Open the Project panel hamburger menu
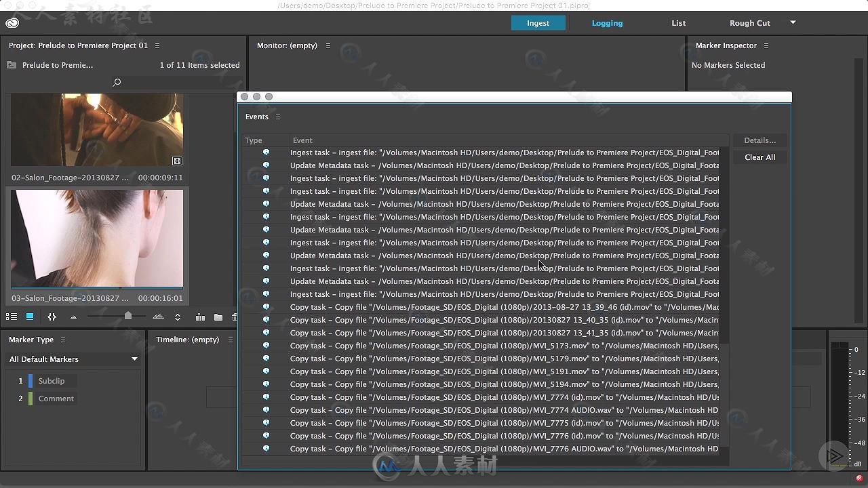Viewport: 868px width, 488px height. coord(157,45)
